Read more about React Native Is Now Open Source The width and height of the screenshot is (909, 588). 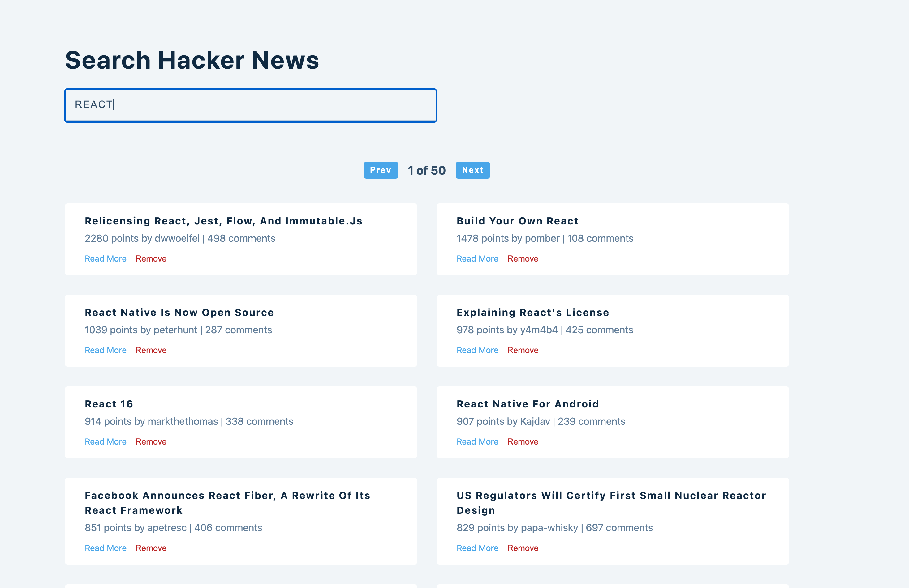point(106,350)
